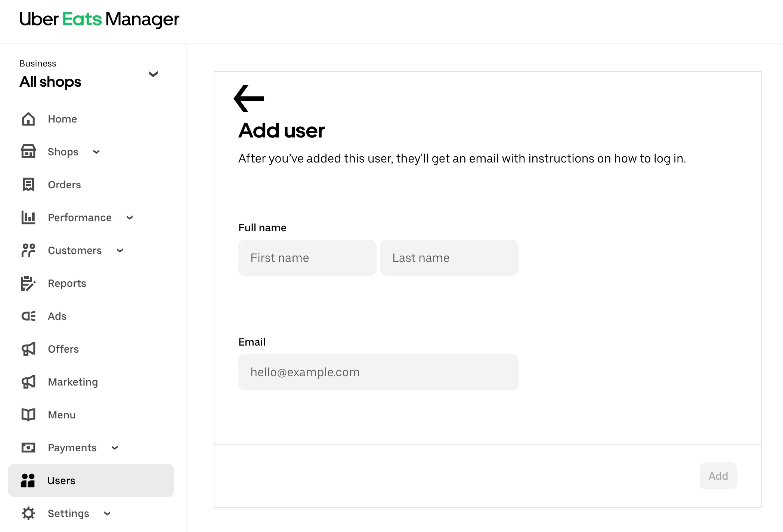Expand the Shops submenu chevron
Image resolution: width=783 pixels, height=532 pixels.
point(96,152)
